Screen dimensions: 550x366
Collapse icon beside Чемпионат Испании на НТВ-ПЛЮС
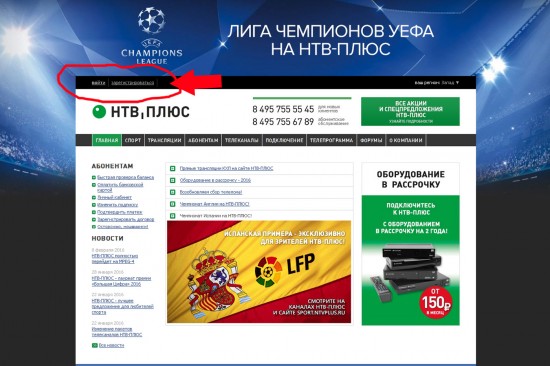tap(173, 216)
